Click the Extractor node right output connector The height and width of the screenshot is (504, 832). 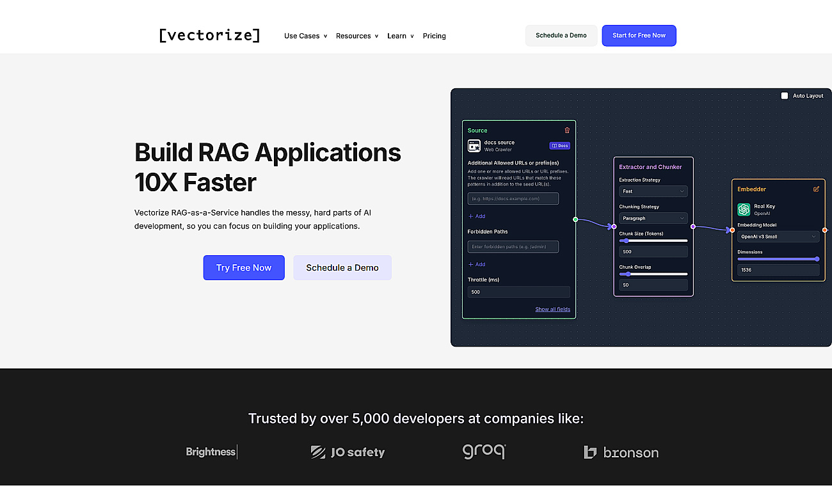click(x=693, y=226)
